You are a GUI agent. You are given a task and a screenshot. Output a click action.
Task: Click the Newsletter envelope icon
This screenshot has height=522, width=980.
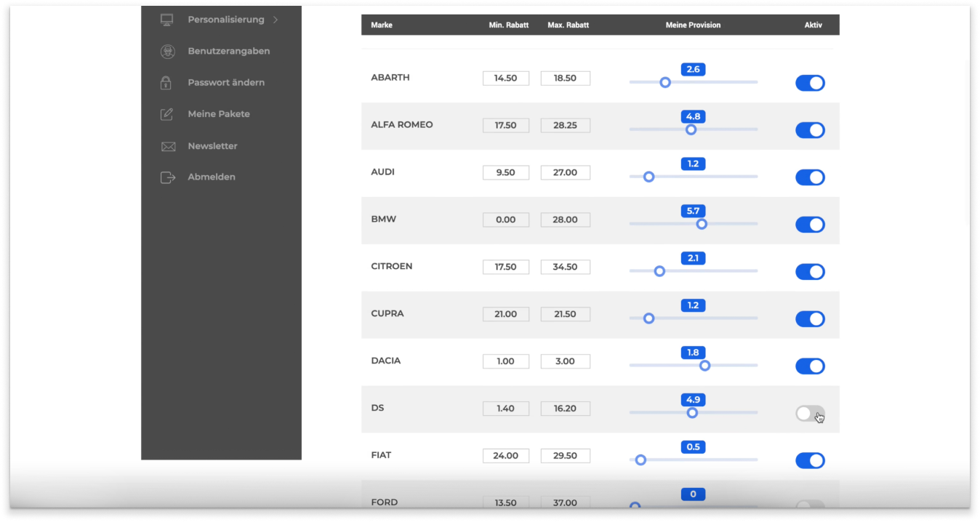[x=168, y=146]
